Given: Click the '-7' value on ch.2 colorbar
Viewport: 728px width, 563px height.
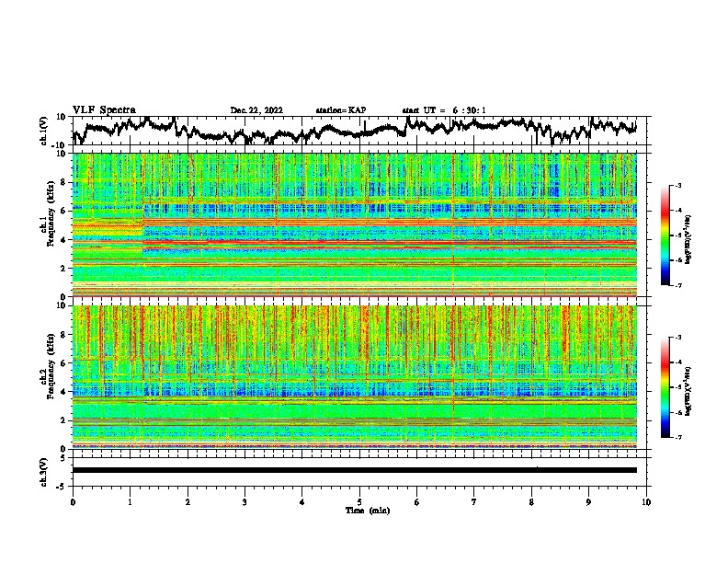Looking at the screenshot, I should pyautogui.click(x=678, y=437).
